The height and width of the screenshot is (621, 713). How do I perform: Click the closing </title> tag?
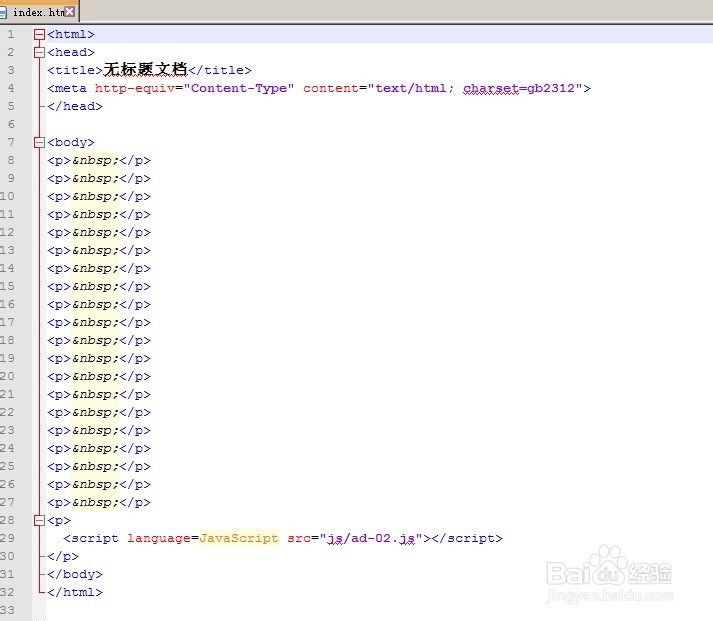click(220, 70)
